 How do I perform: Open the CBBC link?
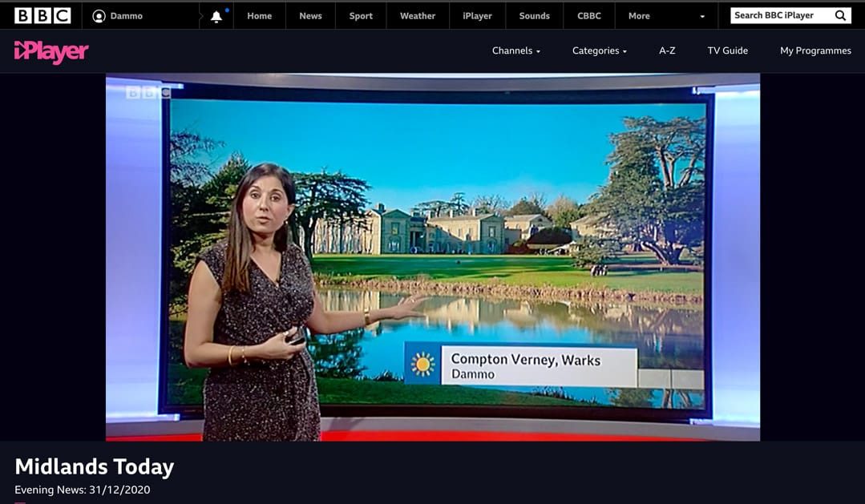click(588, 16)
